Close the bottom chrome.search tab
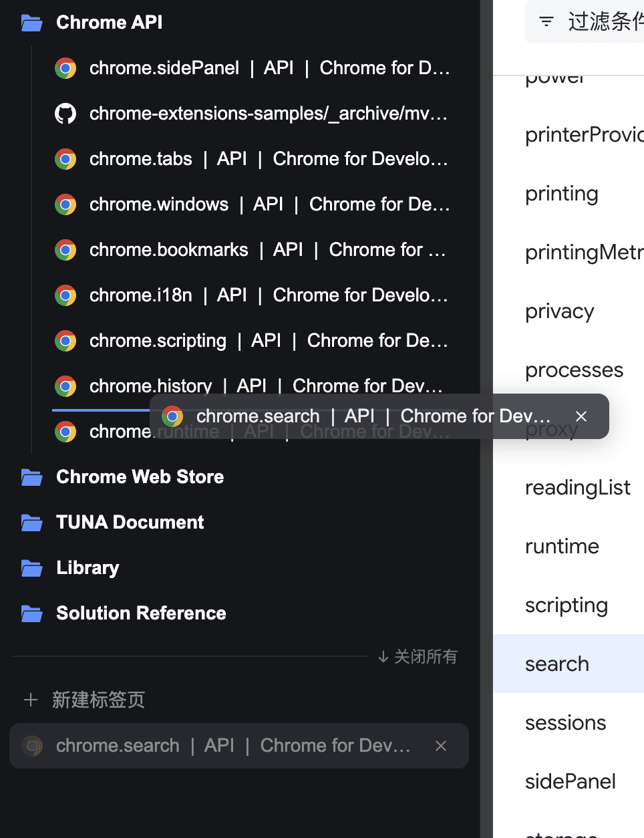This screenshot has height=838, width=644. pyautogui.click(x=441, y=746)
